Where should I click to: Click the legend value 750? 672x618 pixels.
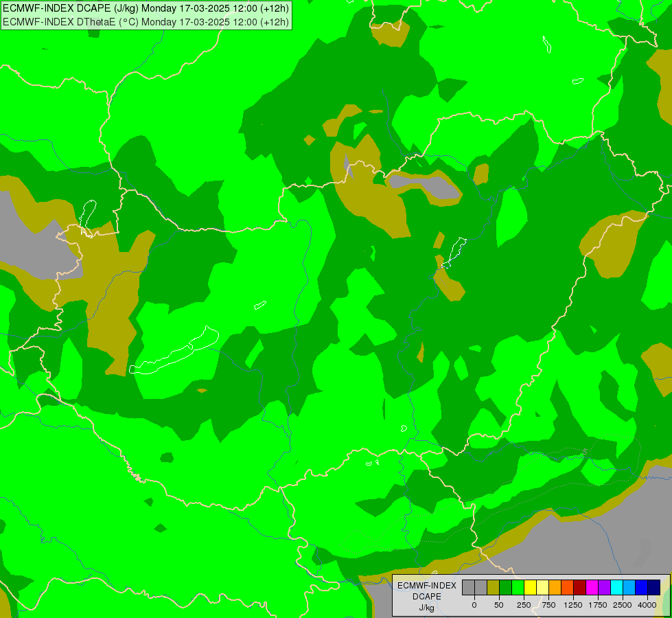point(548,605)
